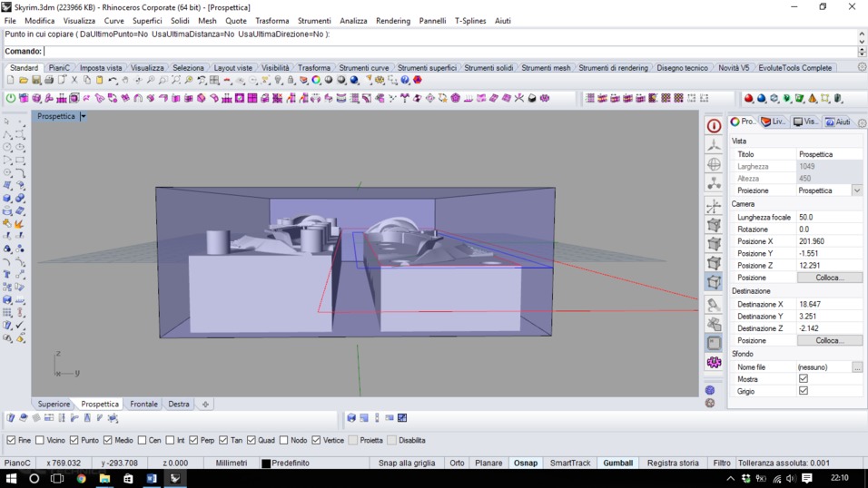
Task: Add new viewport tab with plus icon
Action: pyautogui.click(x=205, y=405)
